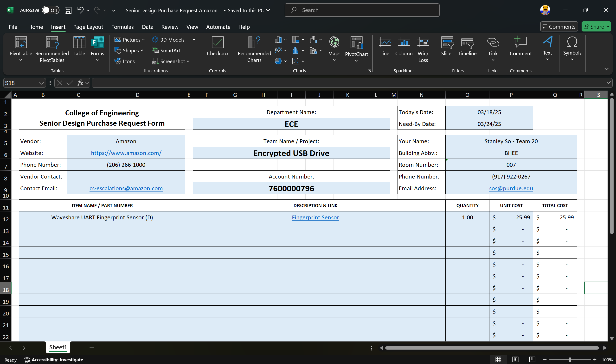Insert a PivotTable from the ribbon
Image resolution: width=616 pixels, height=364 pixels.
(x=21, y=43)
